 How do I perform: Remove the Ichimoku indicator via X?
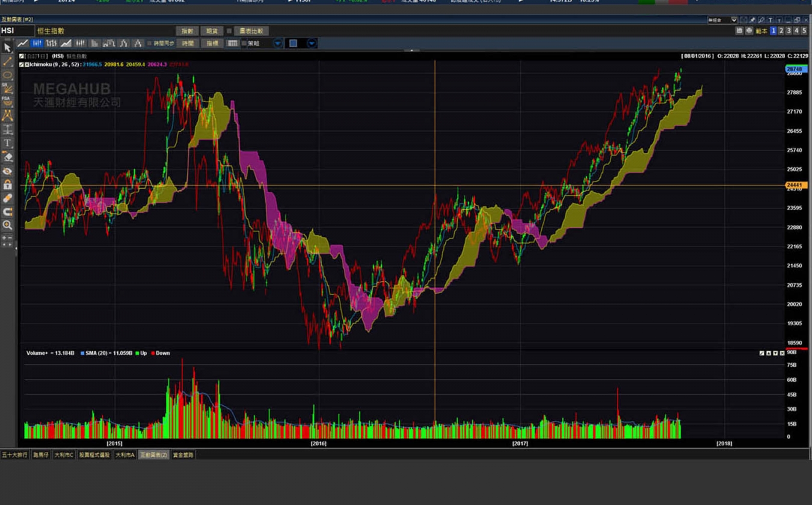pos(27,64)
